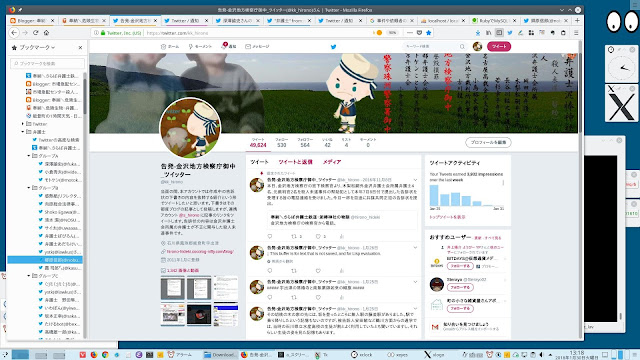This screenshot has width=640, height=360.
Task: Open the account avatar menu in header
Action: coord(477,47)
